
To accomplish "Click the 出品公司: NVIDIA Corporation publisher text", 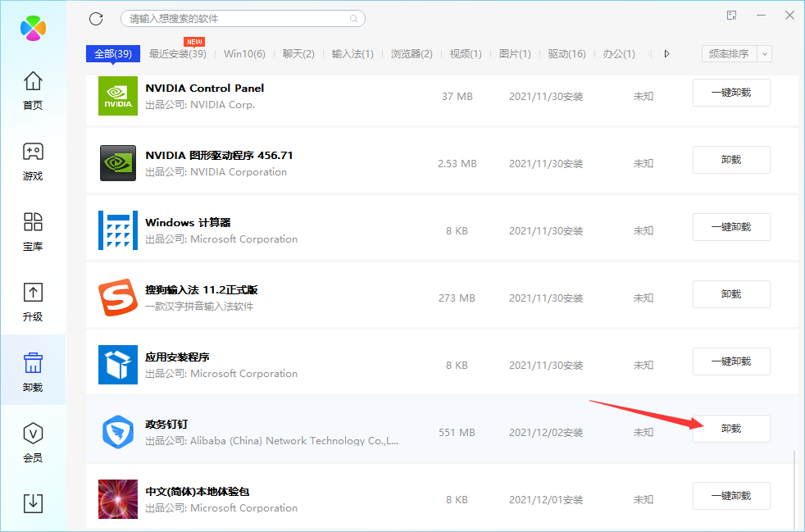I will pos(216,172).
